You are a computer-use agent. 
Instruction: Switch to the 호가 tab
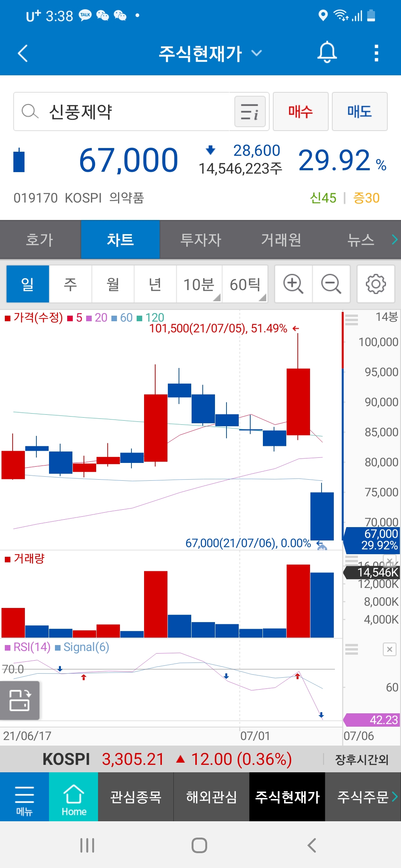pyautogui.click(x=40, y=240)
